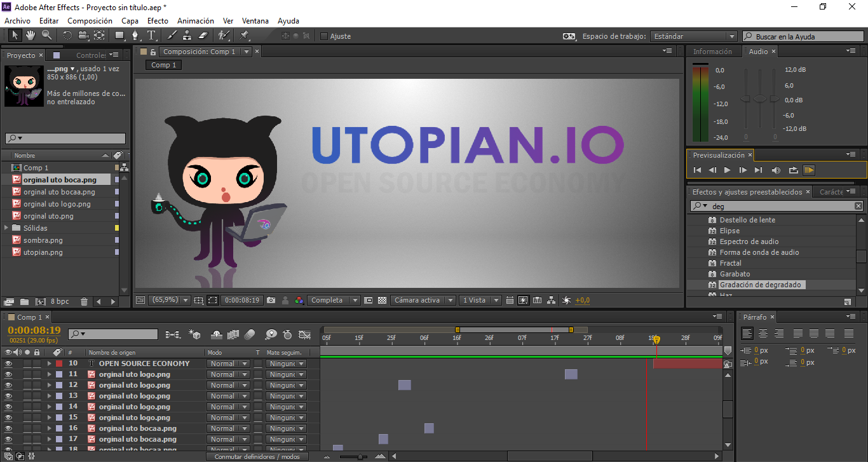Open blending mode dropdown for layer 11
This screenshot has height=462, width=868.
[x=227, y=374]
